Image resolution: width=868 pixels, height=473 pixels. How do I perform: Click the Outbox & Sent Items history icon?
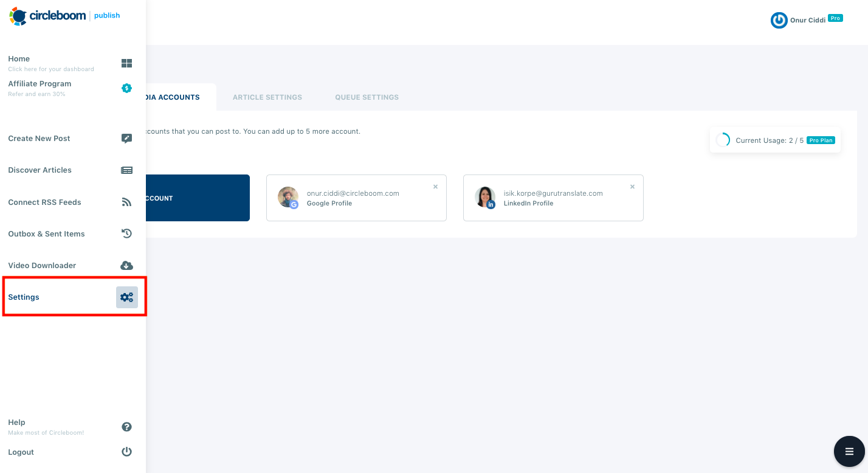point(126,233)
